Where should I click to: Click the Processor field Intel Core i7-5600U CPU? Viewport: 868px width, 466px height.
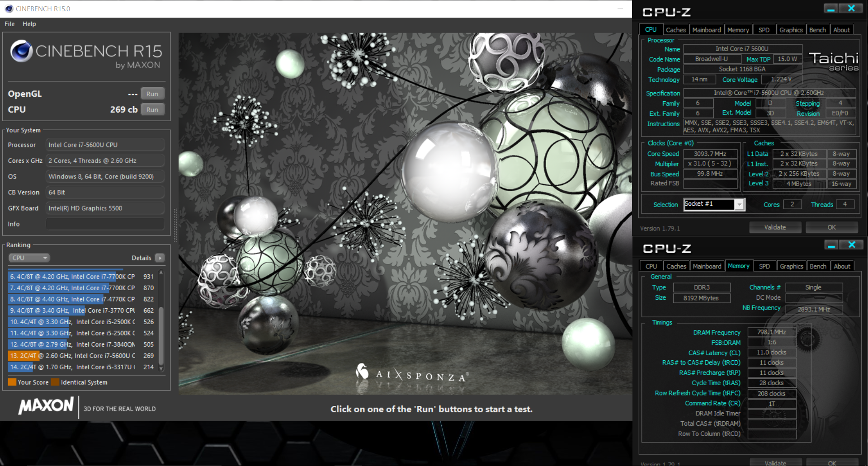pos(105,145)
